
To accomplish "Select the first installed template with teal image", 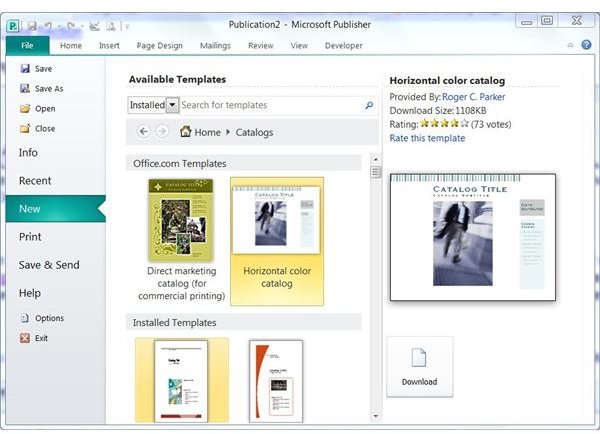I will [x=182, y=380].
